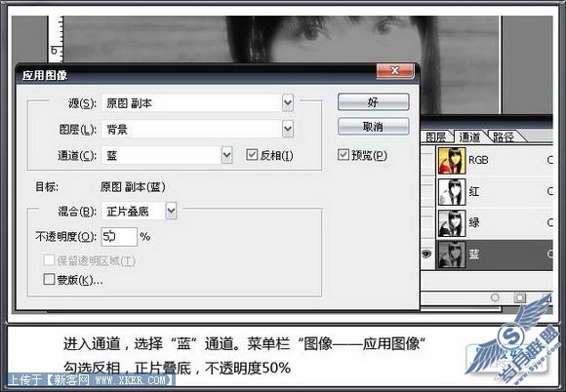
Task: Close the 应用图像 dialog
Action: pos(394,70)
